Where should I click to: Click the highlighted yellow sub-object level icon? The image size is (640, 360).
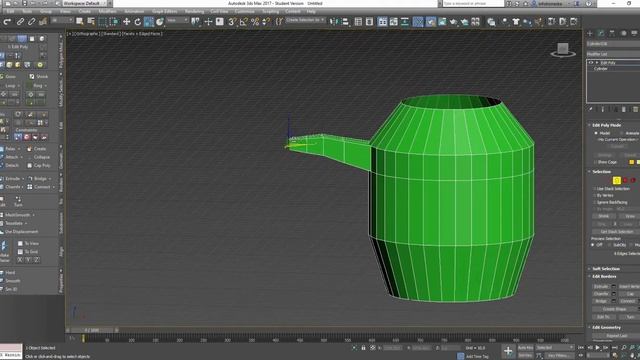pos(617,180)
